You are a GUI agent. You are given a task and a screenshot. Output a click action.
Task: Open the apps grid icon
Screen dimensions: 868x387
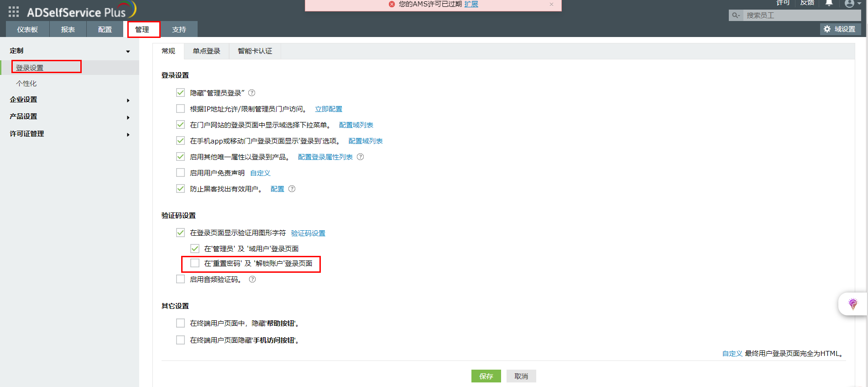click(14, 12)
